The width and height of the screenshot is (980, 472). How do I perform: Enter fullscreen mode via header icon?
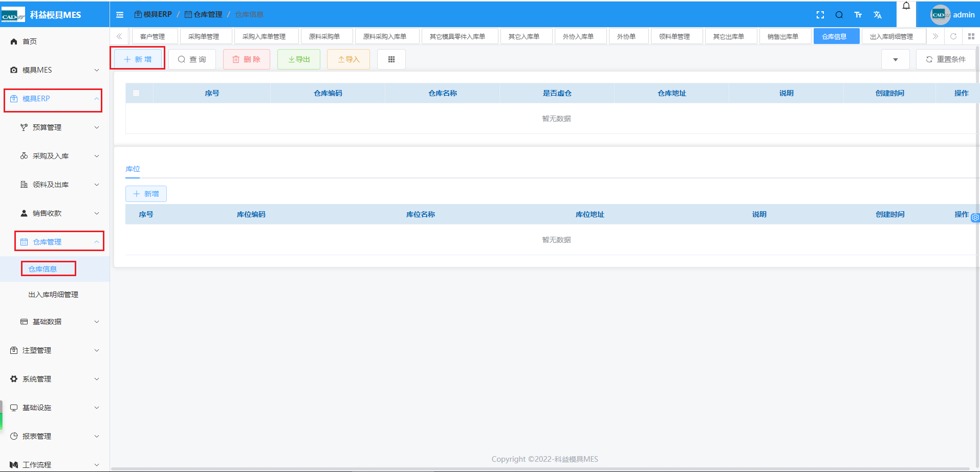click(x=820, y=15)
